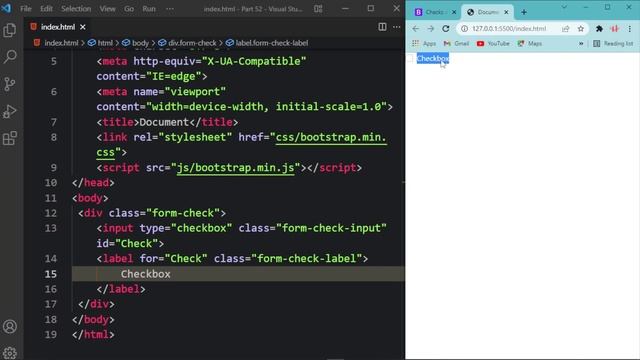The image size is (640, 360).
Task: Click the title tag Document text
Action: (164, 122)
